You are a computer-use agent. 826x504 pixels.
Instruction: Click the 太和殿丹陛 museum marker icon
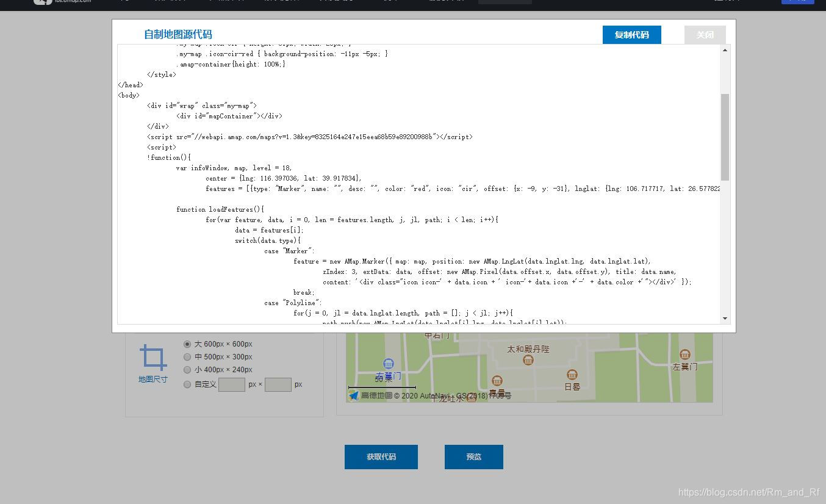point(528,360)
